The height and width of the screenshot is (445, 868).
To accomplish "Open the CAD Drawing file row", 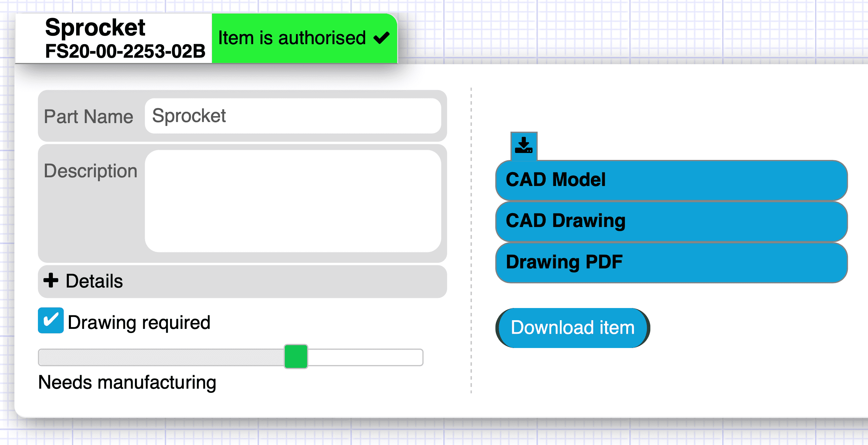I will coord(672,221).
